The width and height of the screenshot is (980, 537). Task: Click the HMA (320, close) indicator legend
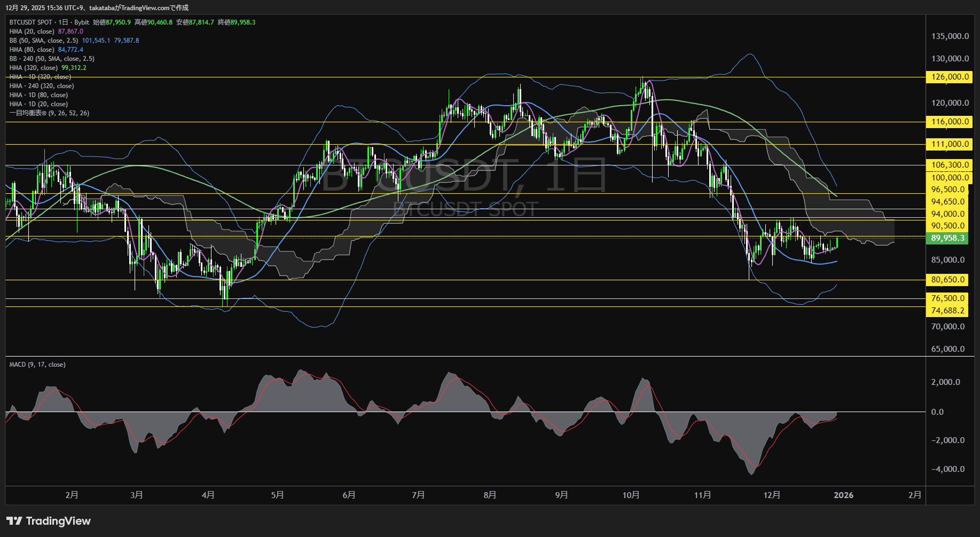pyautogui.click(x=34, y=68)
